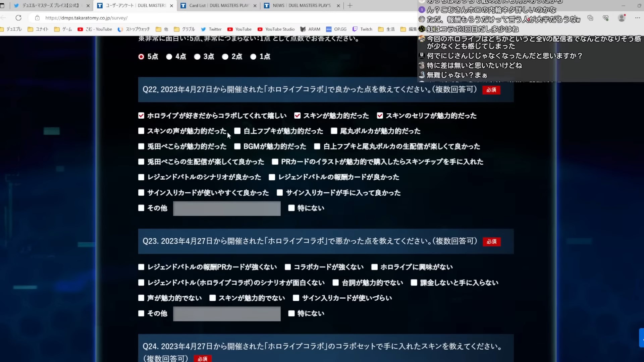Screen dimensions: 644x362
Task: Open a new browser tab
Action: click(350, 5)
